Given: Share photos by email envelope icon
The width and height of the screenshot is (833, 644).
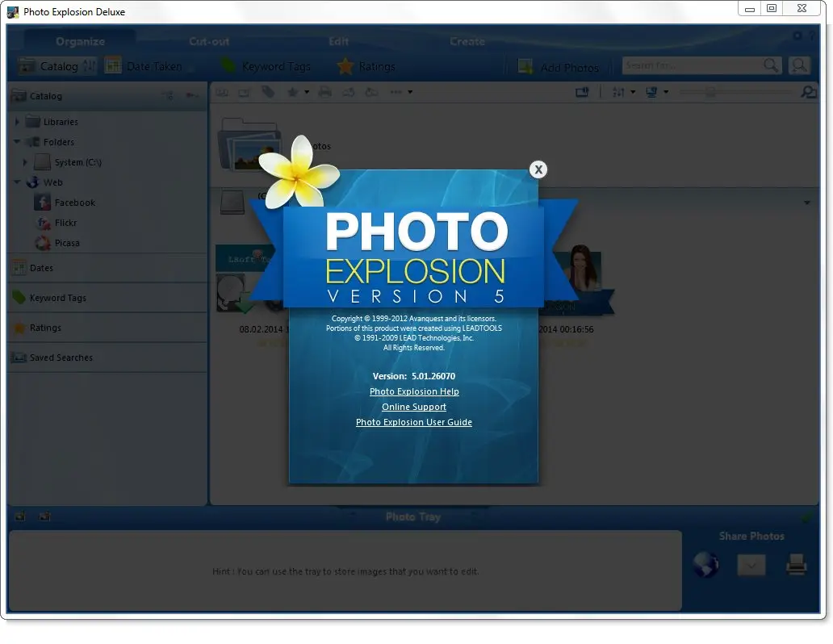Looking at the screenshot, I should click(x=751, y=565).
